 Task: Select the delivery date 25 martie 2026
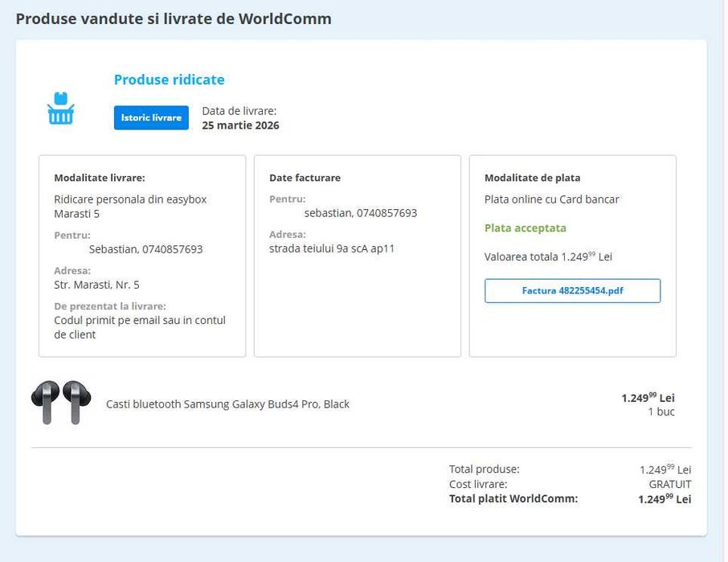click(240, 125)
